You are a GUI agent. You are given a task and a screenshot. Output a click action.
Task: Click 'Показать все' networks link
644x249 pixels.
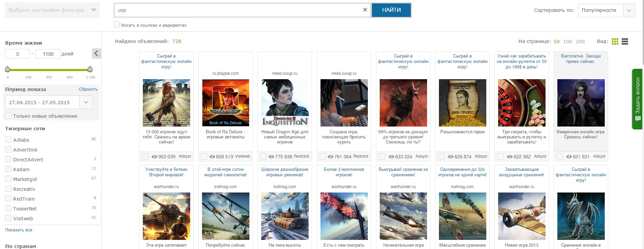(x=19, y=230)
